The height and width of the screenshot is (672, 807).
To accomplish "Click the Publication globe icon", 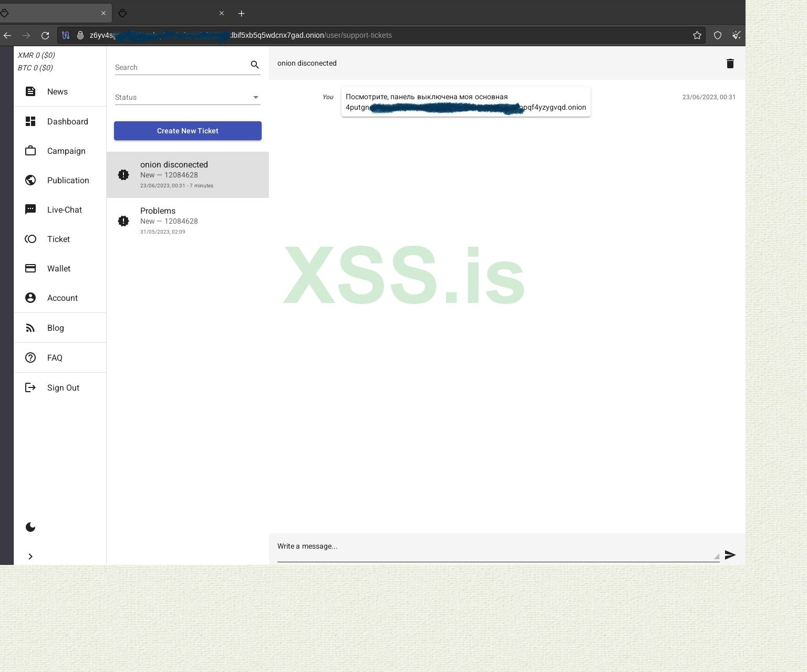I will [x=30, y=180].
